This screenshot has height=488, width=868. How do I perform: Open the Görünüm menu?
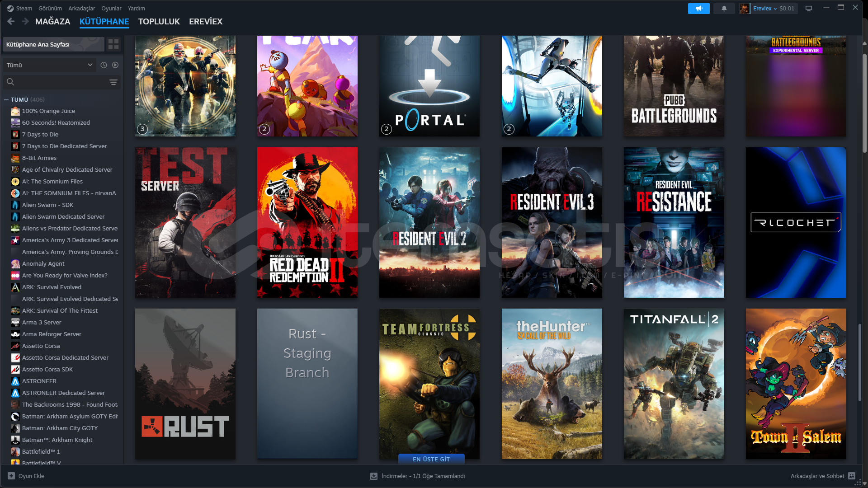[x=50, y=9]
